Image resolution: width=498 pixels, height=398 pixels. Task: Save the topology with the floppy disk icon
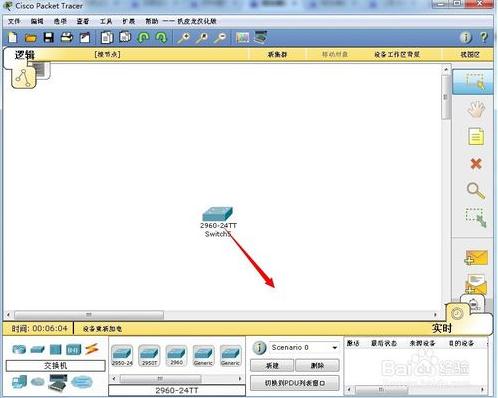49,37
